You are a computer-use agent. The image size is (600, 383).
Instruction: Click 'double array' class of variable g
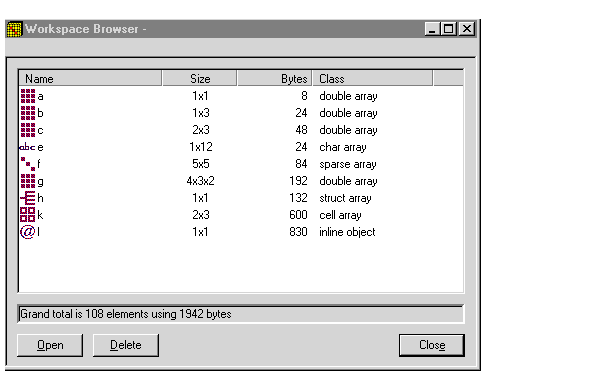click(x=348, y=181)
